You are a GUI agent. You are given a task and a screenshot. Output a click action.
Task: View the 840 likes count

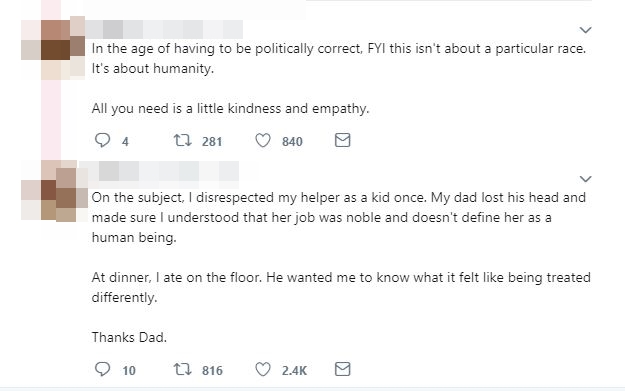[292, 141]
